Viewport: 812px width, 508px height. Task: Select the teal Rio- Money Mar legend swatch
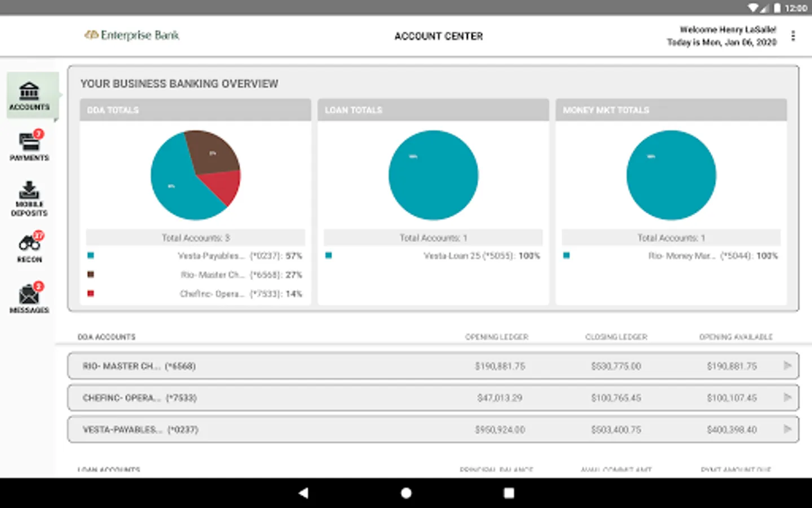pyautogui.click(x=567, y=256)
